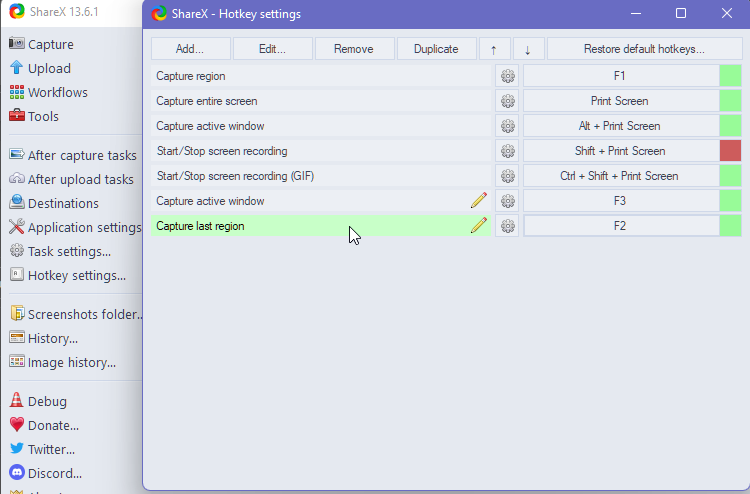Click the After upload tasks cloud icon
The height and width of the screenshot is (494, 750).
pyautogui.click(x=17, y=178)
